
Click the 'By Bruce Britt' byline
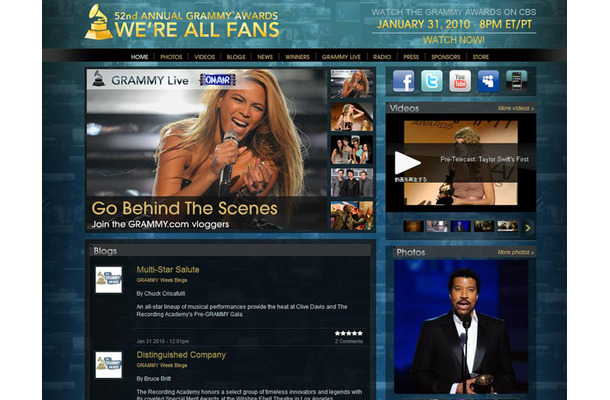click(154, 379)
